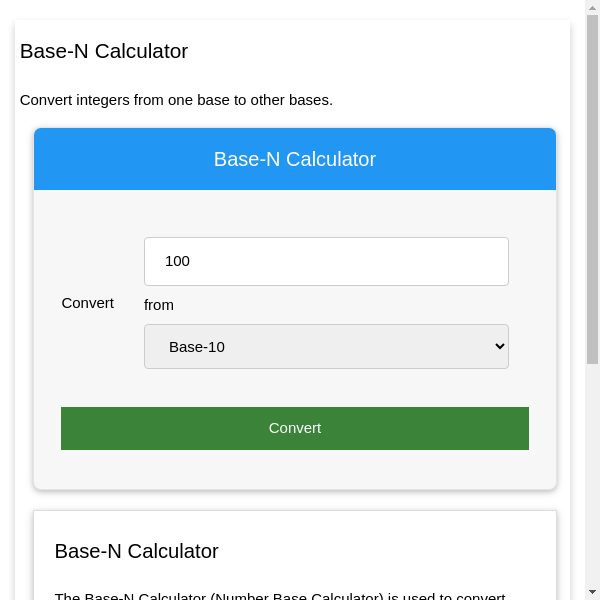Click the paragraph starting "The Base-N Calculator"
600x600 pixels.
pyautogui.click(x=280, y=596)
